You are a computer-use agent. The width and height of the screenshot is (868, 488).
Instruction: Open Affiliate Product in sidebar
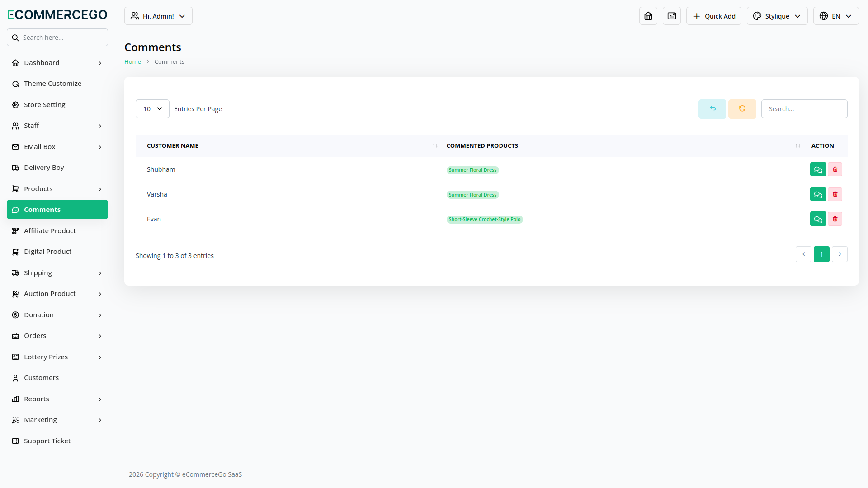(x=57, y=231)
